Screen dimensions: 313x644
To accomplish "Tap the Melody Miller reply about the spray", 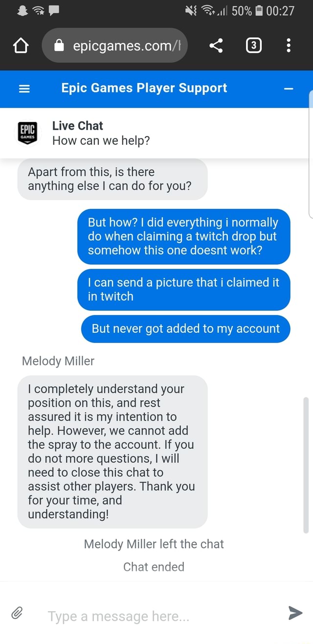I will pos(112,451).
